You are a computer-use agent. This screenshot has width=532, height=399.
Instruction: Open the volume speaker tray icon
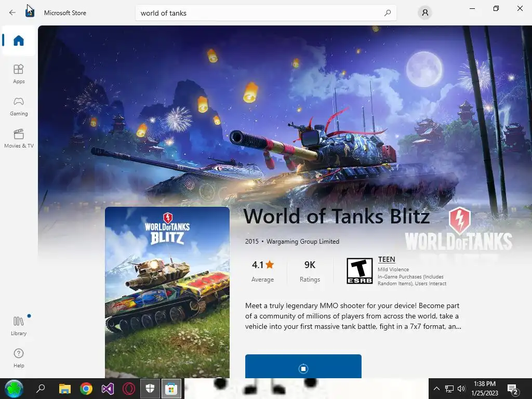point(461,389)
